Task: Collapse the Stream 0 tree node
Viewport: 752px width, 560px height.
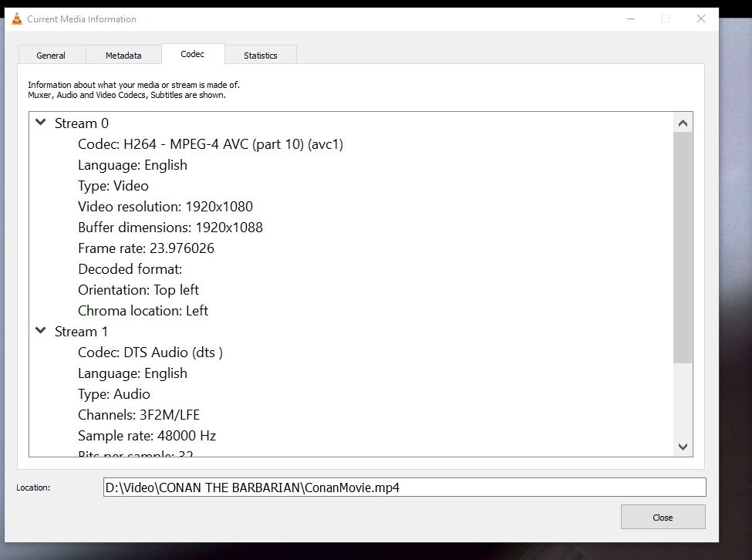Action: 41,123
